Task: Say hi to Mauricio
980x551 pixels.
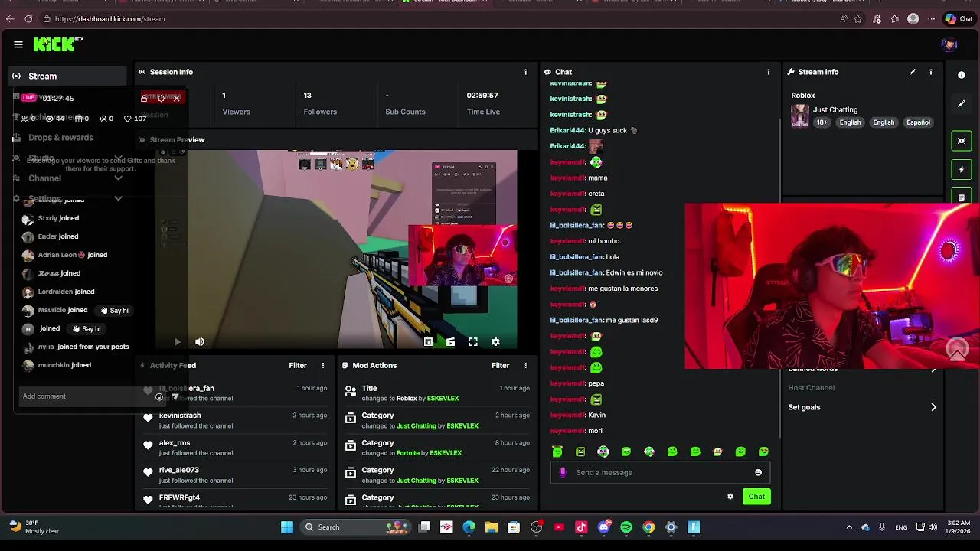Action: [x=114, y=311]
